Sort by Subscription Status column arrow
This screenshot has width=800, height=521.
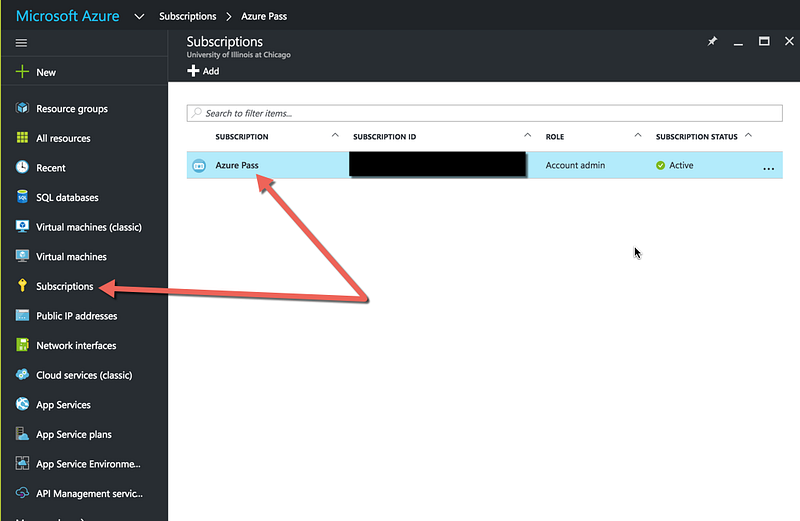748,135
